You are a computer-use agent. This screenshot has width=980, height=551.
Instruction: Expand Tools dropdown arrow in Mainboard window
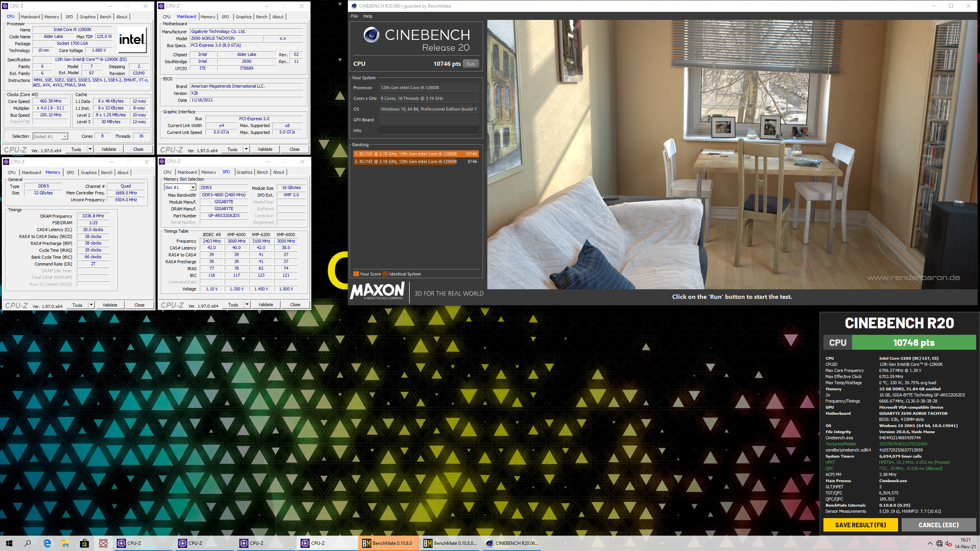(x=247, y=149)
